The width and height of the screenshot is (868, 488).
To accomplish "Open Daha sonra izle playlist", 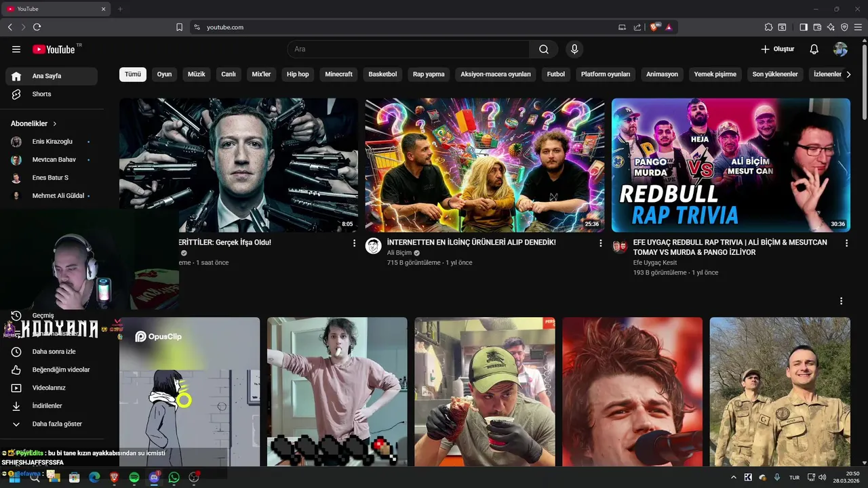I will pos(52,352).
